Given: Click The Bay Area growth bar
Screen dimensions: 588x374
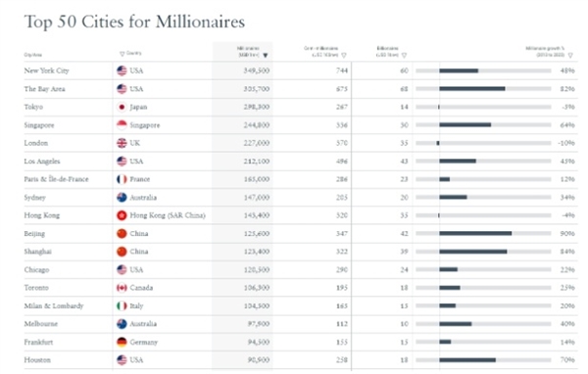Looking at the screenshot, I should (483, 89).
